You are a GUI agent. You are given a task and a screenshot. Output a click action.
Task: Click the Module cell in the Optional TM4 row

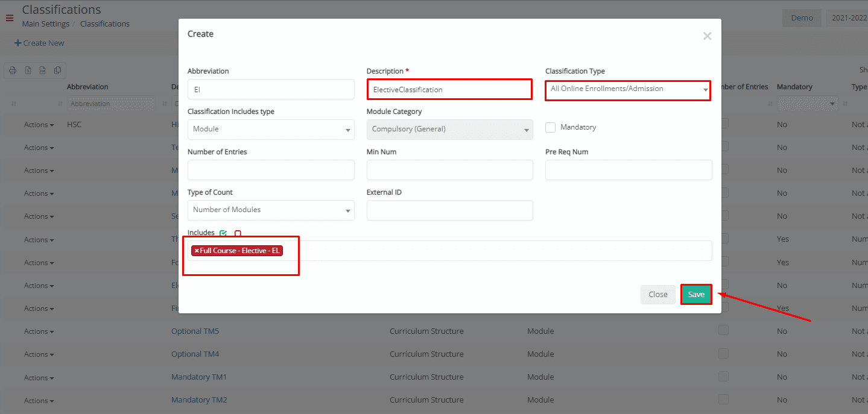pos(540,354)
